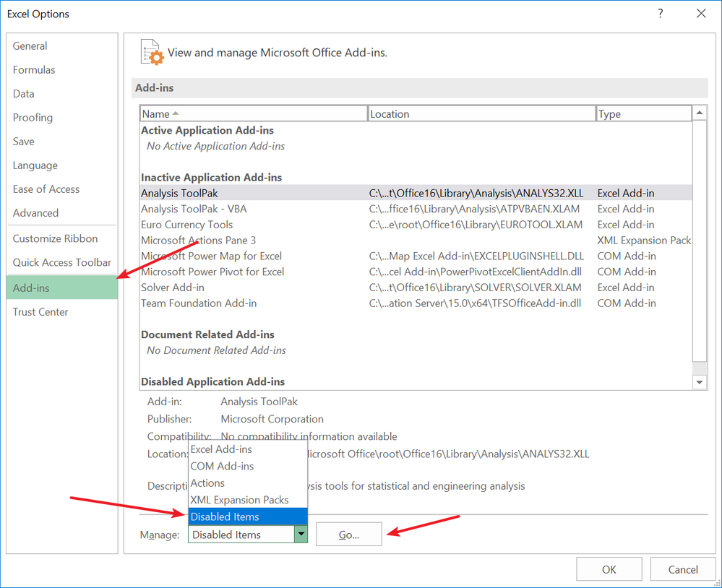722x588 pixels.
Task: Choose COM Add-ins from Manage list
Action: (248, 466)
